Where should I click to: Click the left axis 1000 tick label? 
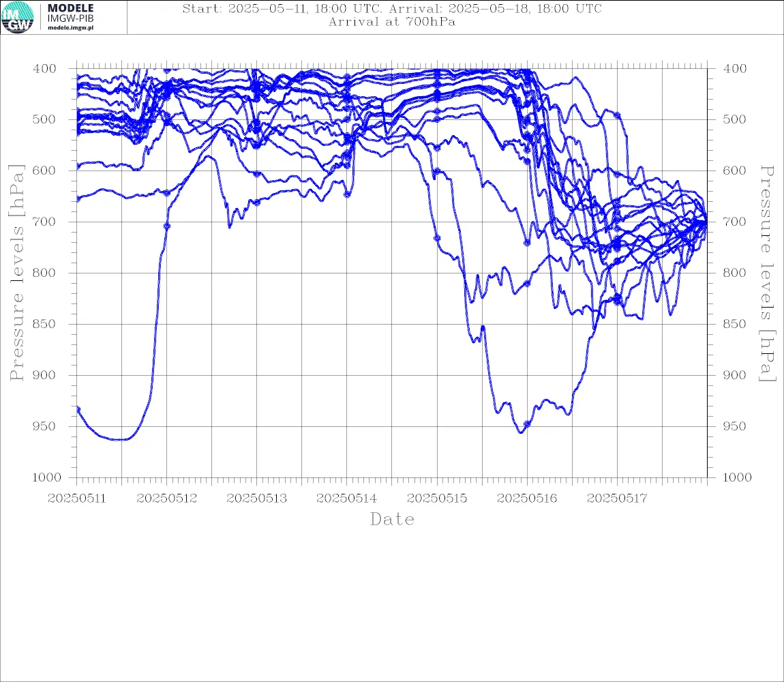46,477
